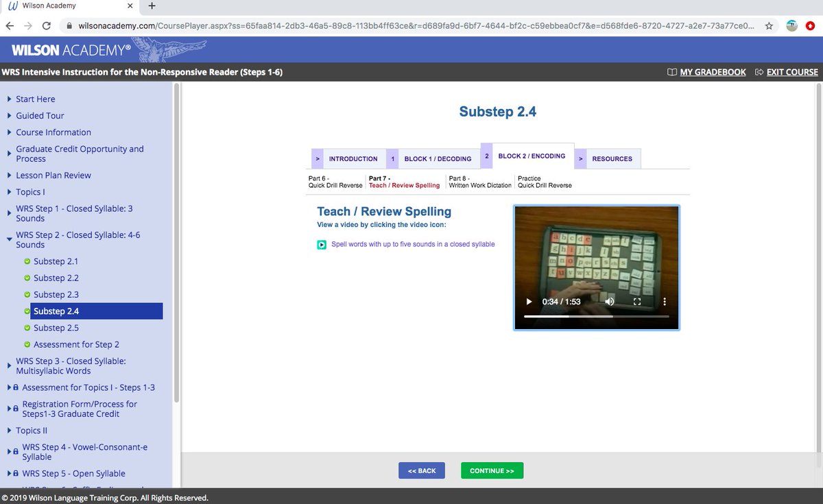The image size is (823, 504).
Task: Click the lock icon beside Assessment for Topics I
Action: [16, 387]
